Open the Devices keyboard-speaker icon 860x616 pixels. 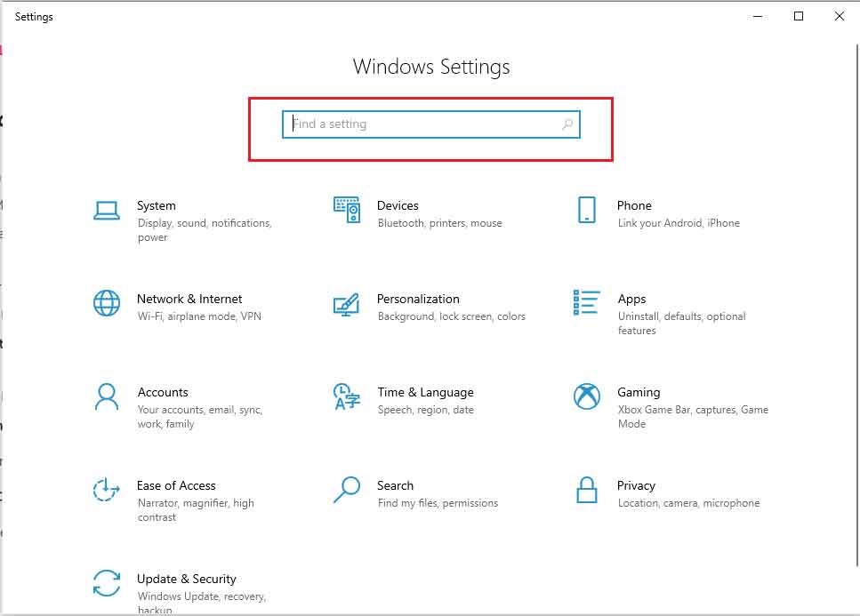(x=347, y=210)
